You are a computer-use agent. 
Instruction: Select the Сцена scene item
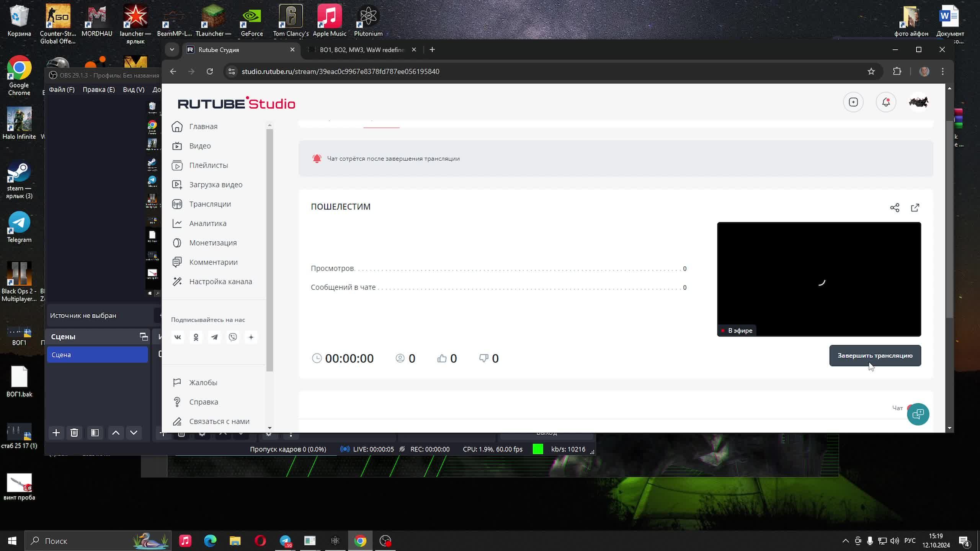click(x=97, y=355)
